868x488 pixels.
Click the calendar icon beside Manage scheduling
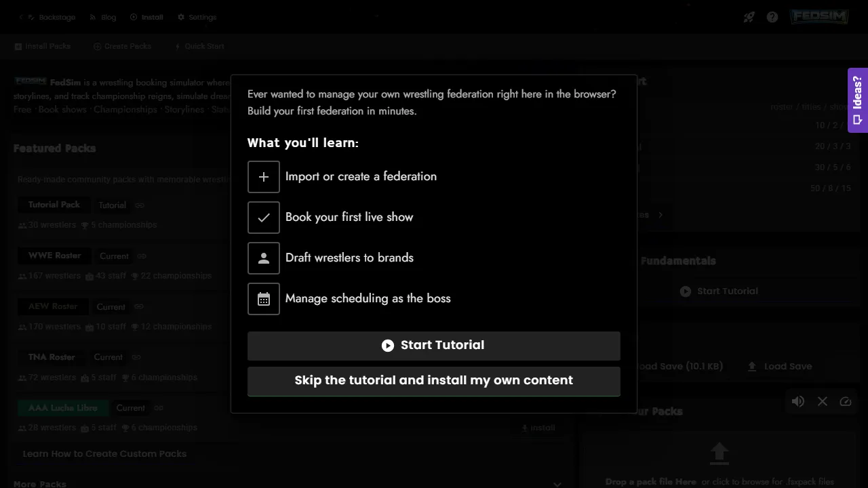pos(264,299)
